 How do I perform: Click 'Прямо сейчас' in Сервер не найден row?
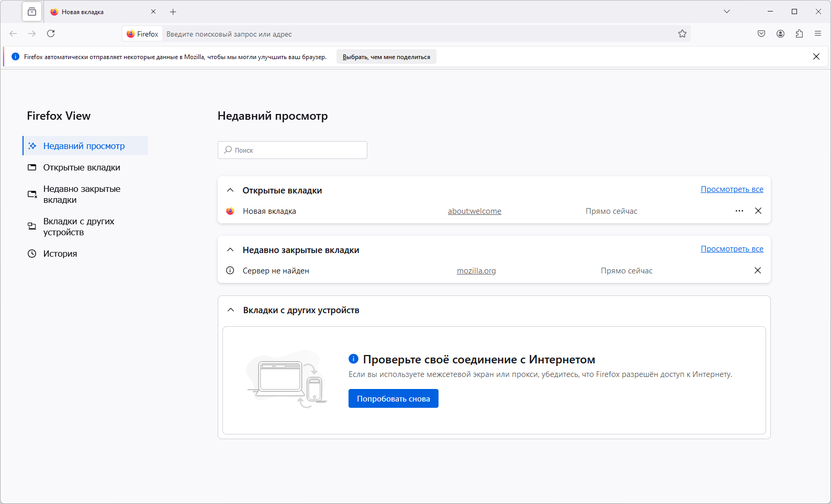coord(626,271)
